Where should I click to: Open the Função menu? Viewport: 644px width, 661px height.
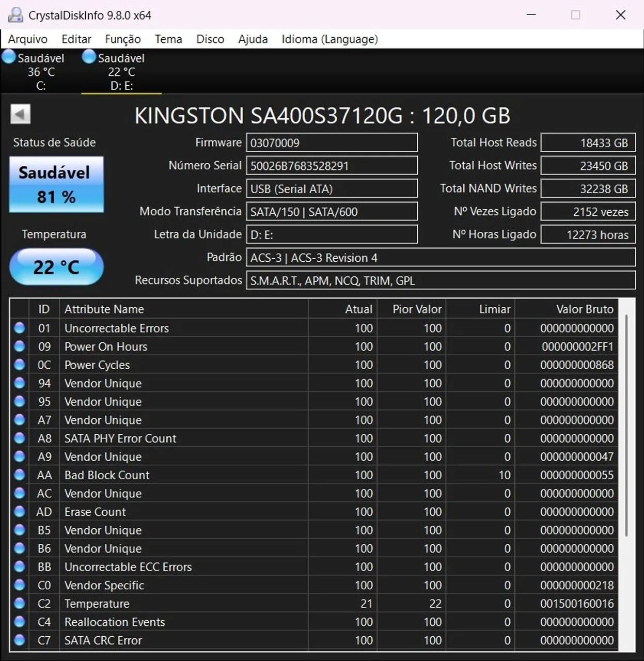pos(123,39)
